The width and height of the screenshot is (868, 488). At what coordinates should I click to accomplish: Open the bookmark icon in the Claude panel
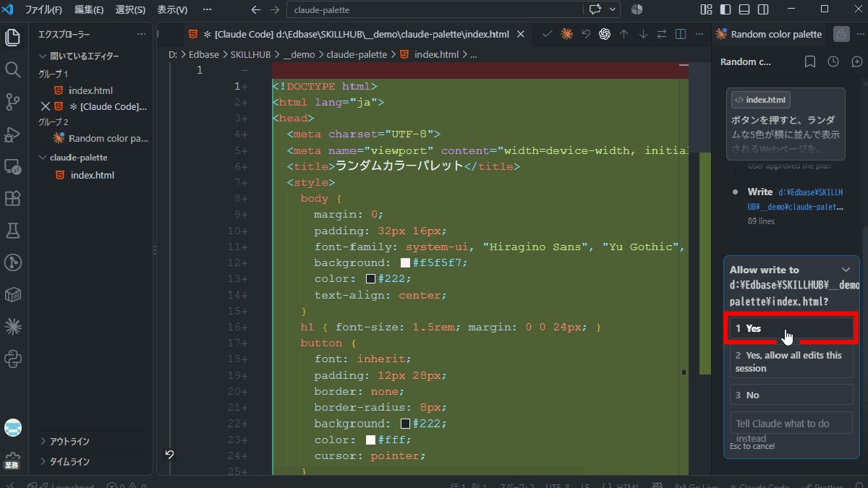pyautogui.click(x=810, y=61)
